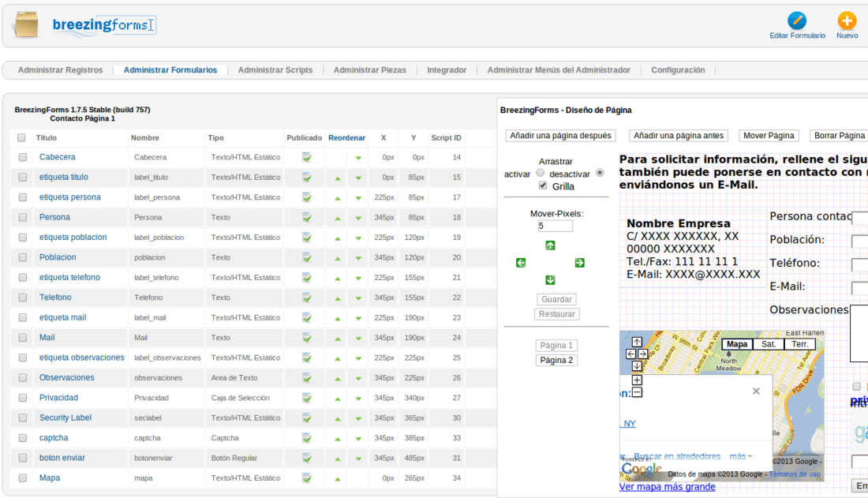Open Administrar Registros tab
Image resolution: width=868 pixels, height=498 pixels.
pyautogui.click(x=60, y=70)
